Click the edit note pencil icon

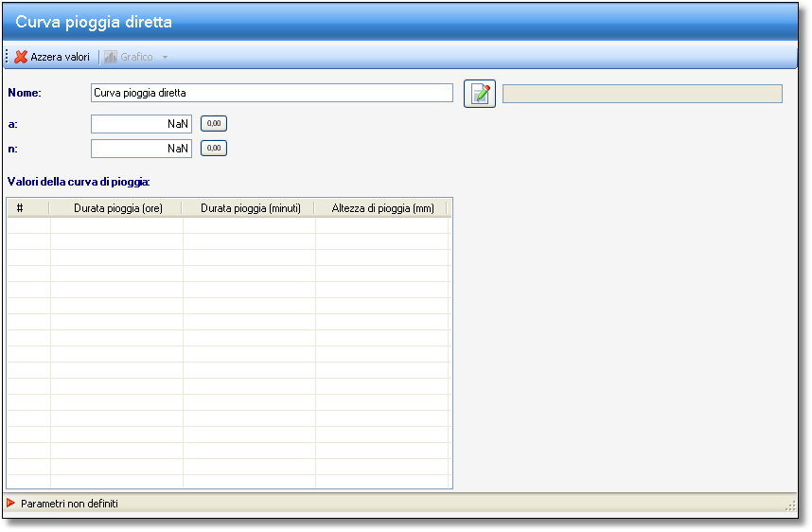tap(480, 94)
